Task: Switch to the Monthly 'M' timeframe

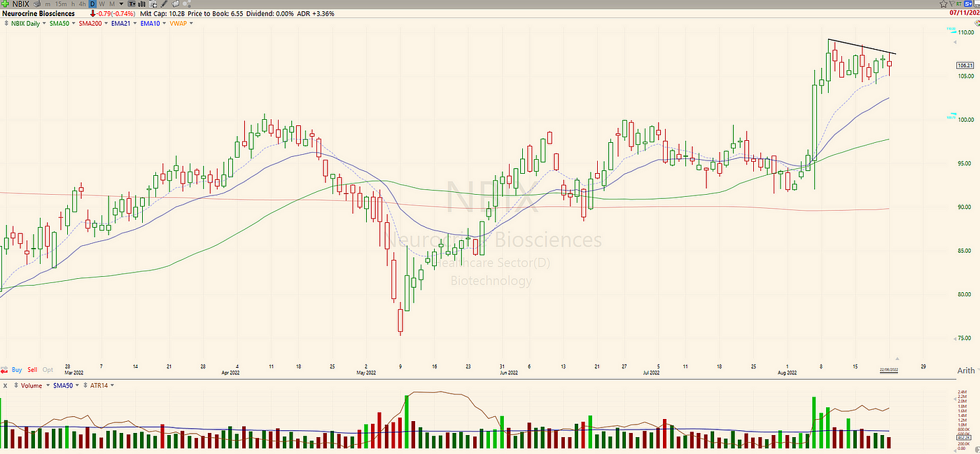Action: pyautogui.click(x=112, y=4)
